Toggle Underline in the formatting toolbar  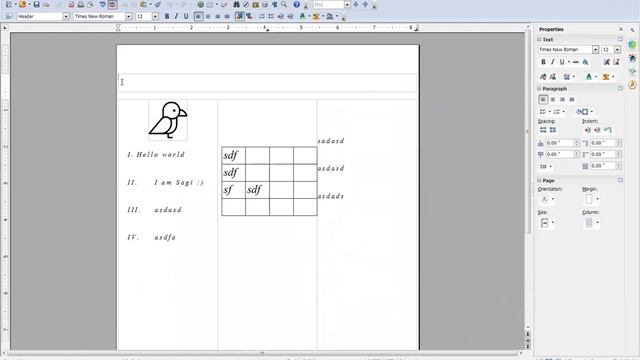point(186,16)
